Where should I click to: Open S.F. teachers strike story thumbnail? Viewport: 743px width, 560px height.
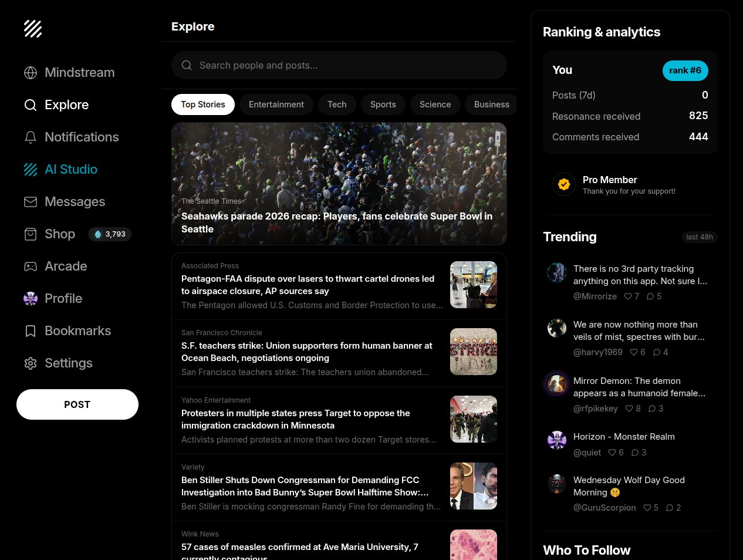click(474, 352)
